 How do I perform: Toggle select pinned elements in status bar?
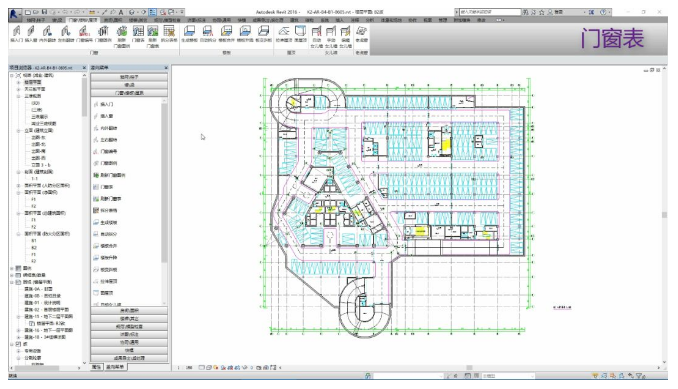[x=613, y=376]
